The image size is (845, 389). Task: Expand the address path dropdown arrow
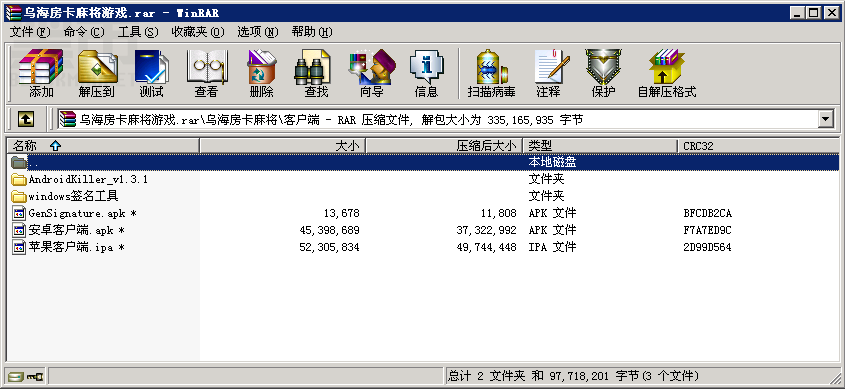tap(826, 119)
